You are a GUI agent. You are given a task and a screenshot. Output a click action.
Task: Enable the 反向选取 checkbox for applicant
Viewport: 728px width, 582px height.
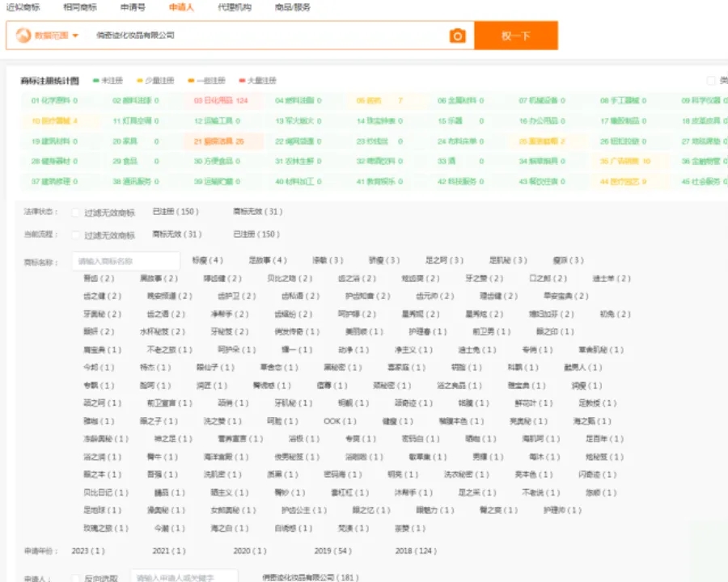(x=77, y=579)
